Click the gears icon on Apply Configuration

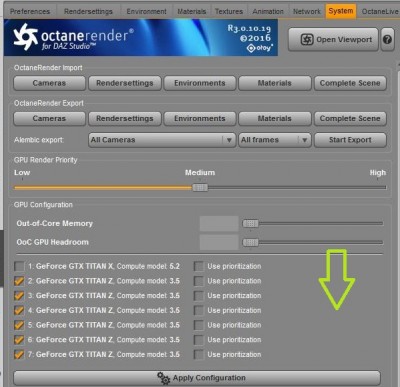point(163,378)
